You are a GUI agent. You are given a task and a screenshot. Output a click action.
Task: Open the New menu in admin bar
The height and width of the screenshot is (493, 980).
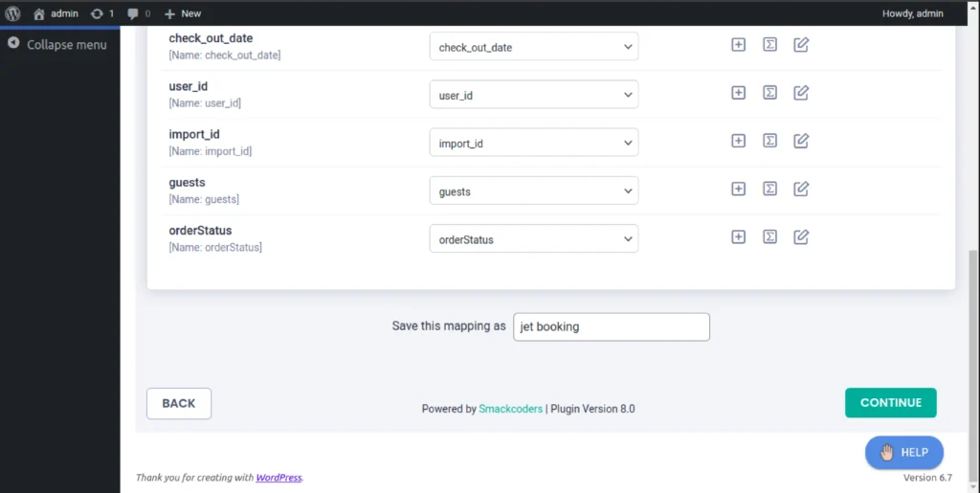(183, 13)
